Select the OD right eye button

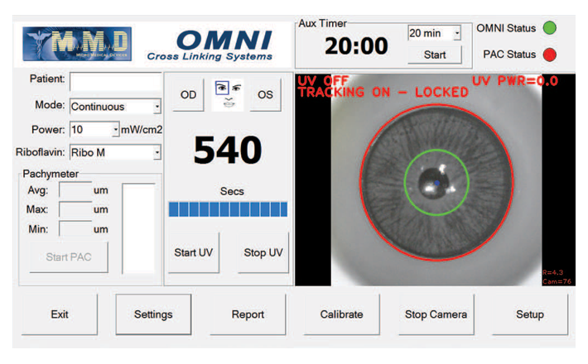pyautogui.click(x=189, y=95)
